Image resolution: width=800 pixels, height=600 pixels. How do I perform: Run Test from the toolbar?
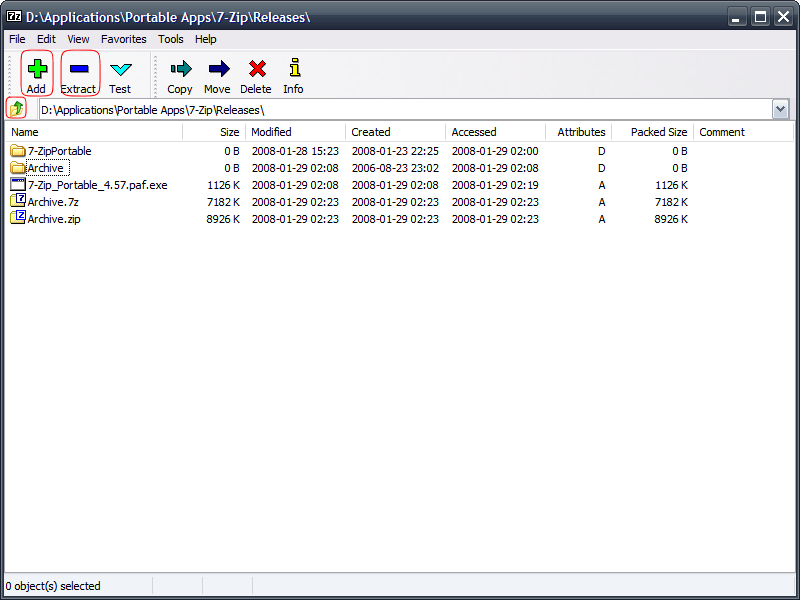coord(120,75)
